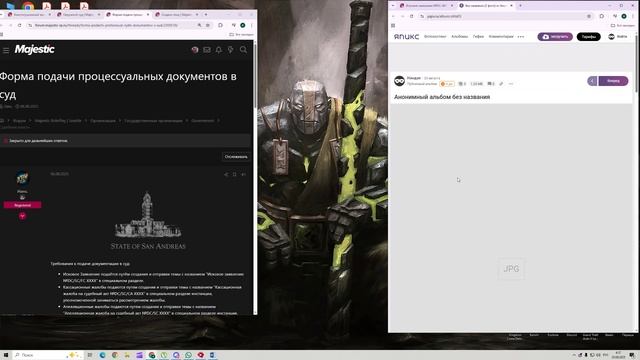Open Chrome profile avatar in left window
Screen dimensions: 640x360
(242, 25)
